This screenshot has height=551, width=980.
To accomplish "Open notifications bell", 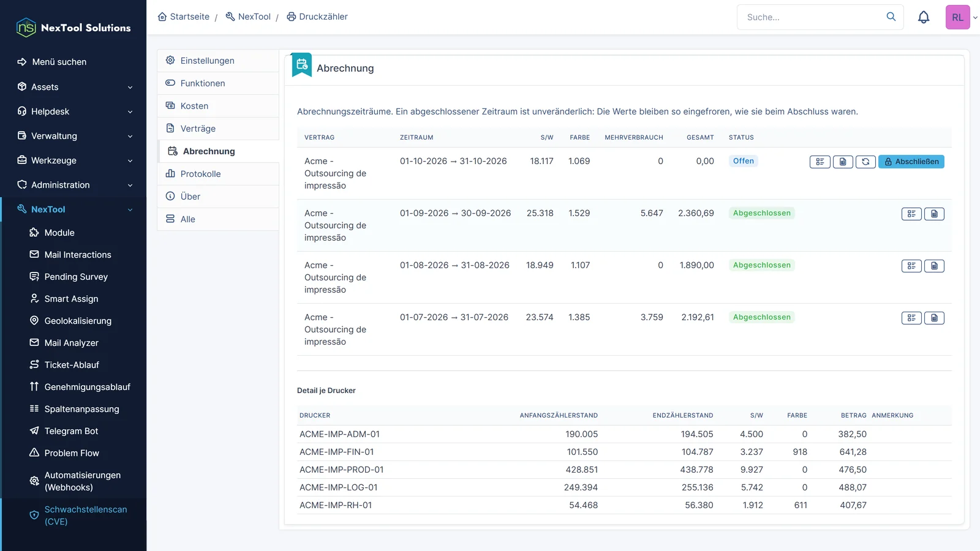I will [x=924, y=17].
